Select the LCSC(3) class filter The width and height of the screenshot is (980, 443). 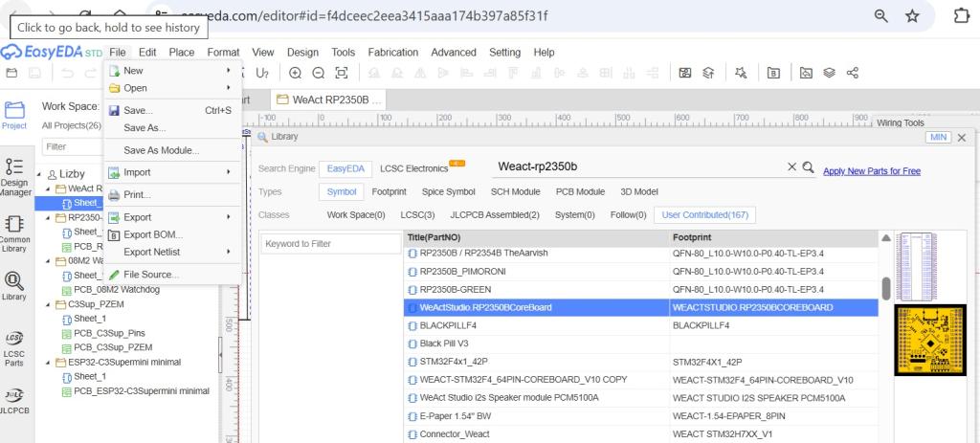click(x=417, y=214)
